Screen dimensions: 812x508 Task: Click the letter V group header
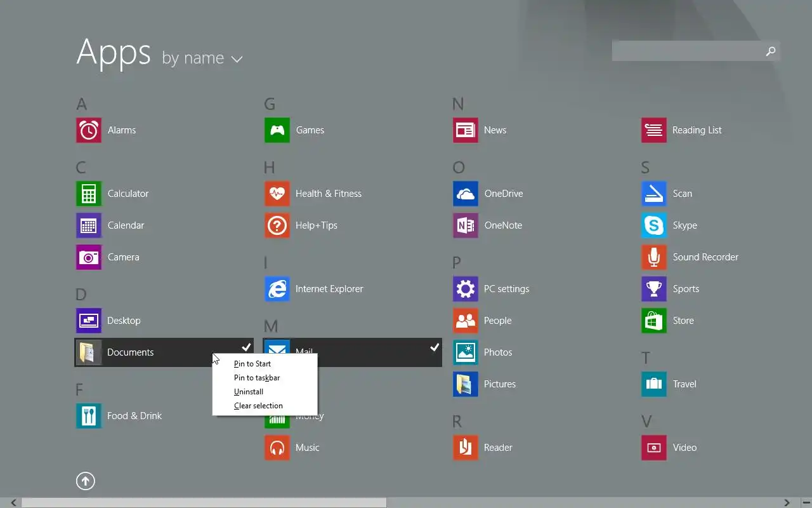point(646,422)
